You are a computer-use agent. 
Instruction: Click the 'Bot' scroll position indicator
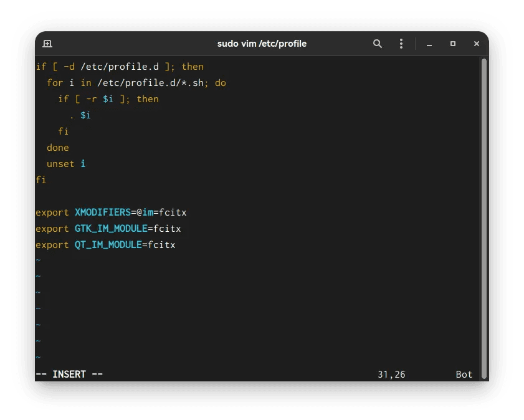(464, 375)
